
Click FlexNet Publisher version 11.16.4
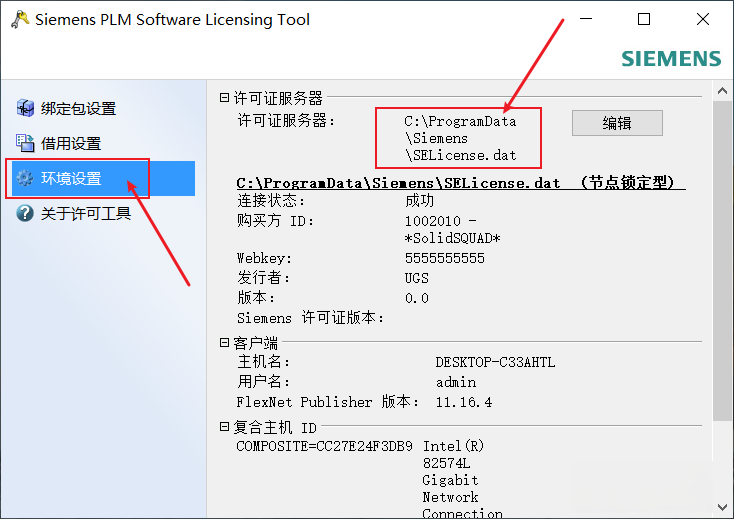(464, 402)
